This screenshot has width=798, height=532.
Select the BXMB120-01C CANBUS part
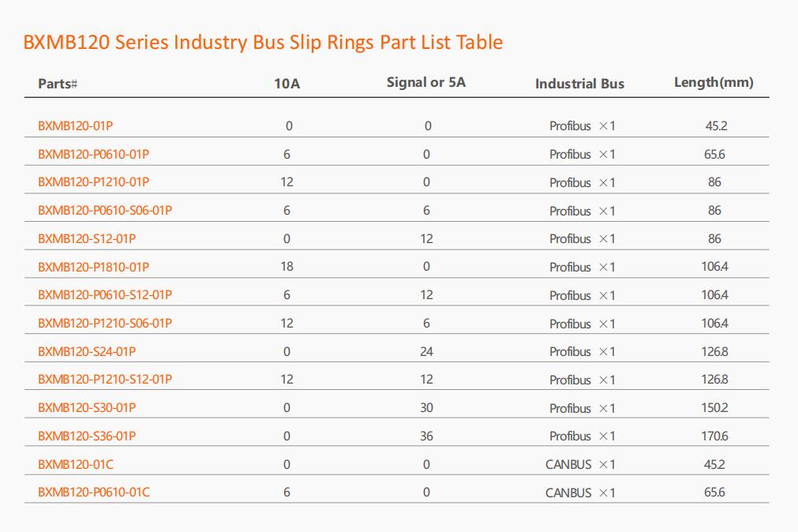[x=76, y=464]
